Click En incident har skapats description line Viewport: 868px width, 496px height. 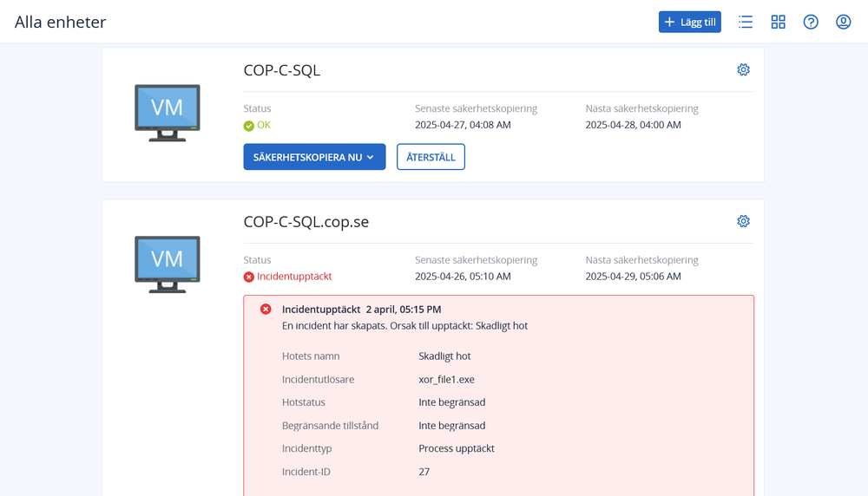[404, 326]
